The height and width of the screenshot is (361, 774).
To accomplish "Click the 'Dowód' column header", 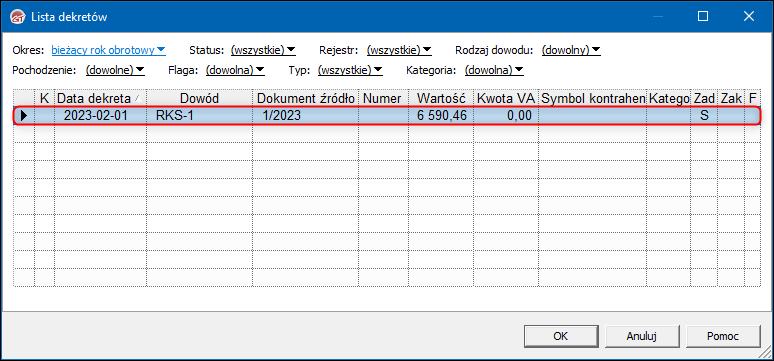I will pyautogui.click(x=199, y=98).
